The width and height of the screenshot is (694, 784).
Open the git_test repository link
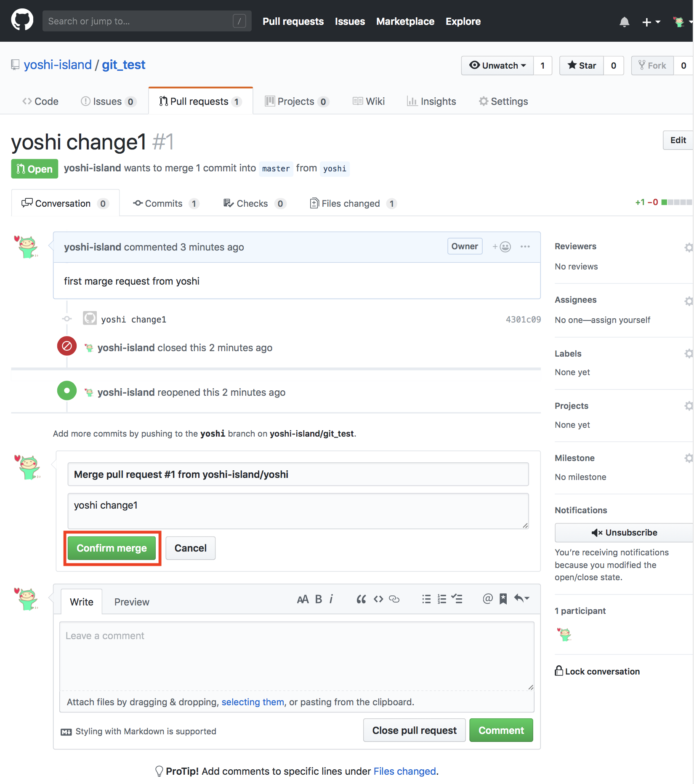[123, 64]
